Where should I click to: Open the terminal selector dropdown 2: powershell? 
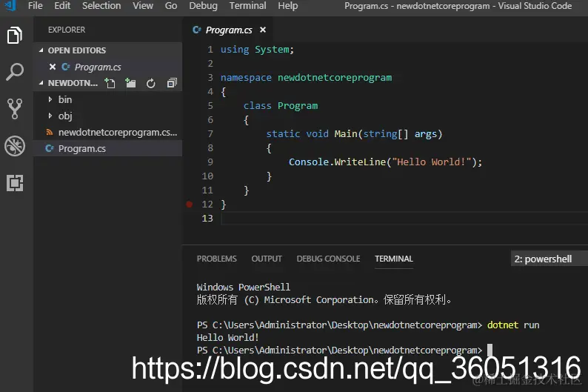[x=549, y=259]
